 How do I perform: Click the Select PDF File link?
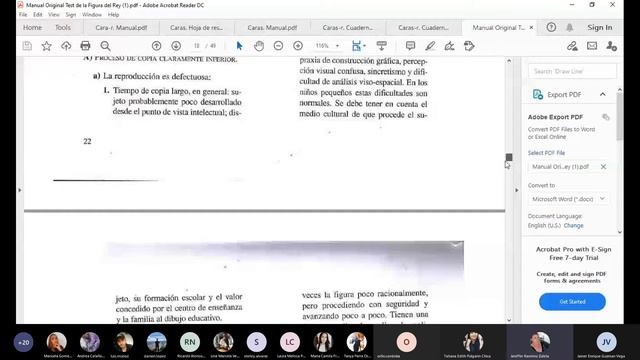click(x=546, y=153)
